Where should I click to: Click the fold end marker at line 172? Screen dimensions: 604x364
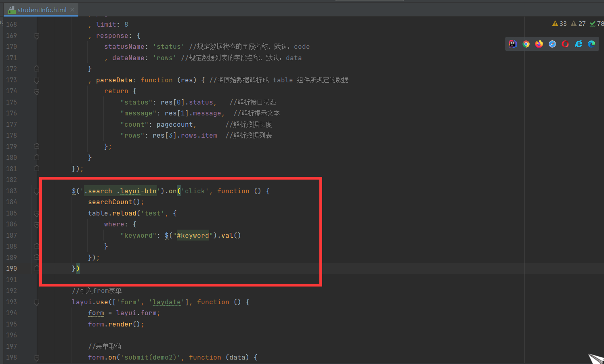[x=37, y=69]
